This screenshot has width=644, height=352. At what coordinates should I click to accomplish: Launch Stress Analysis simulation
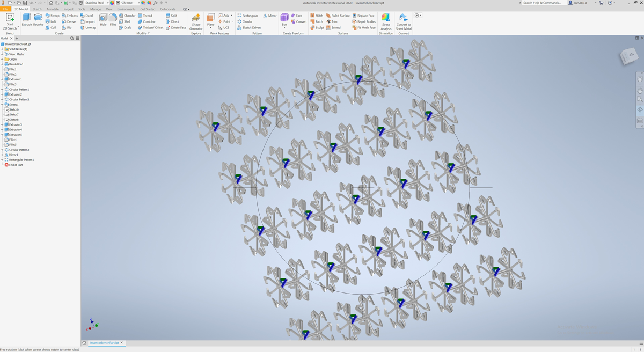pos(386,21)
